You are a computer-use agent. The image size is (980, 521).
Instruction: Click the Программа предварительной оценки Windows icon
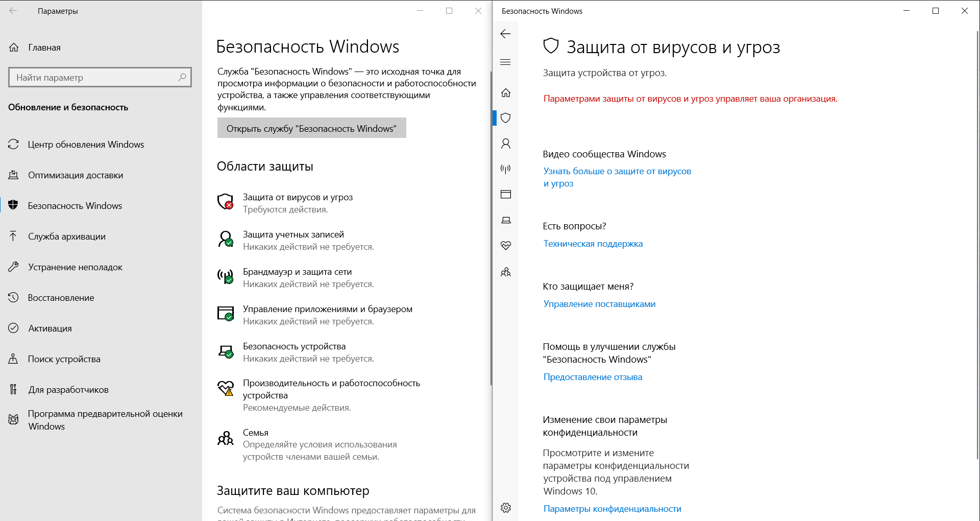point(13,420)
